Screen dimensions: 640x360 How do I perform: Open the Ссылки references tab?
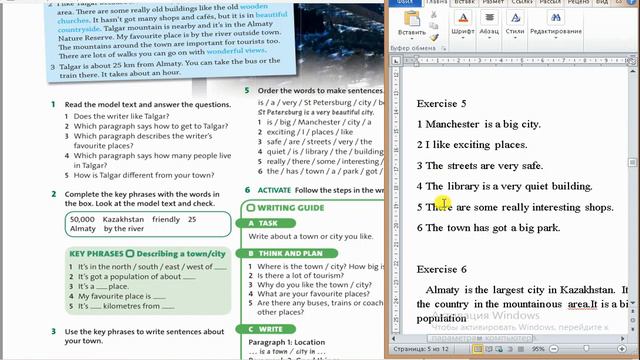coord(522,2)
